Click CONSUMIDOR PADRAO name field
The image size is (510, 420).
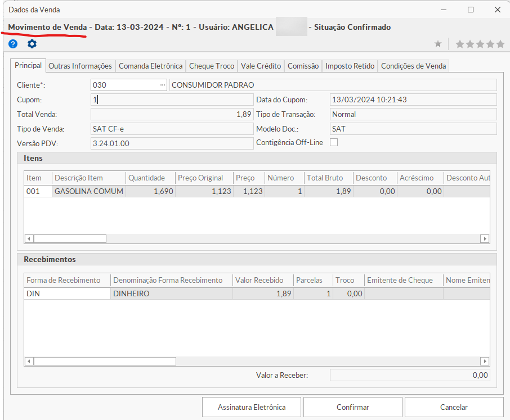(333, 85)
